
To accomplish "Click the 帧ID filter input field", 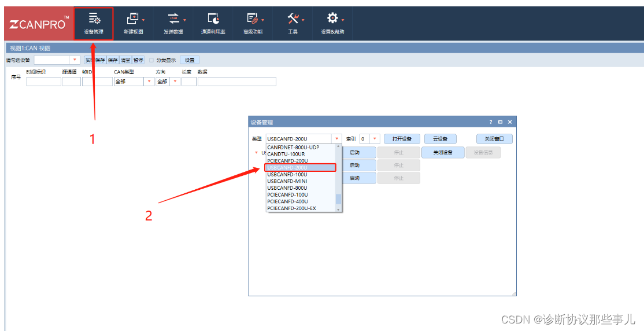I will pos(97,82).
